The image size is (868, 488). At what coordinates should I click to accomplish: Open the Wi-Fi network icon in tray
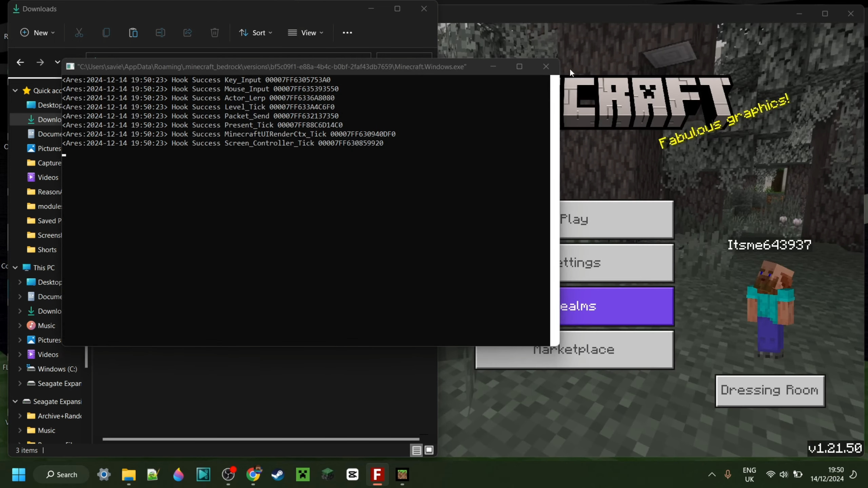point(770,474)
